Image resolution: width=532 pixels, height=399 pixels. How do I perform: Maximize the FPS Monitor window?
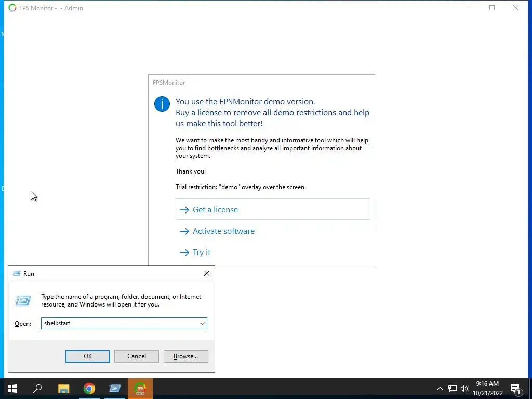tap(492, 8)
